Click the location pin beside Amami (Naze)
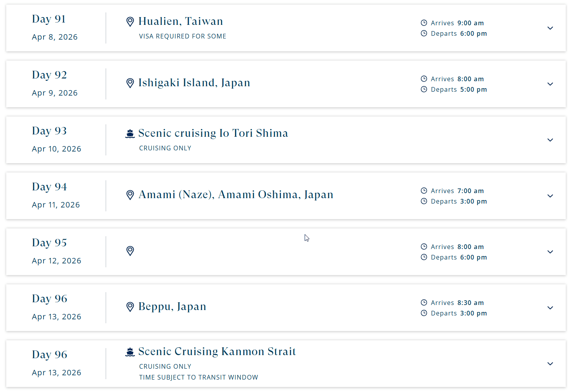Viewport: 572px width, 392px height. 130,195
